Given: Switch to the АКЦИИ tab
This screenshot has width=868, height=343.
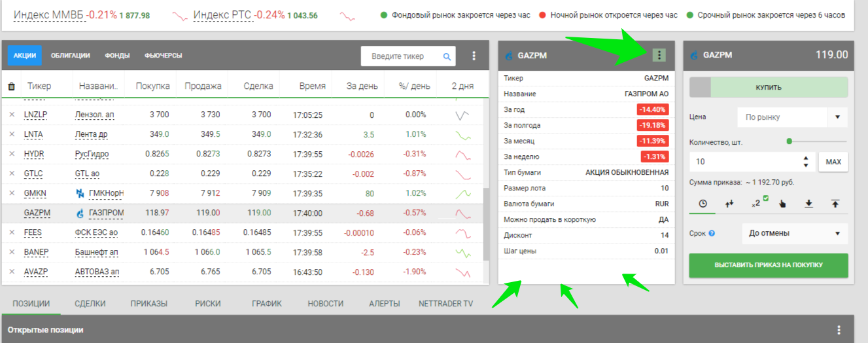Looking at the screenshot, I should [25, 56].
